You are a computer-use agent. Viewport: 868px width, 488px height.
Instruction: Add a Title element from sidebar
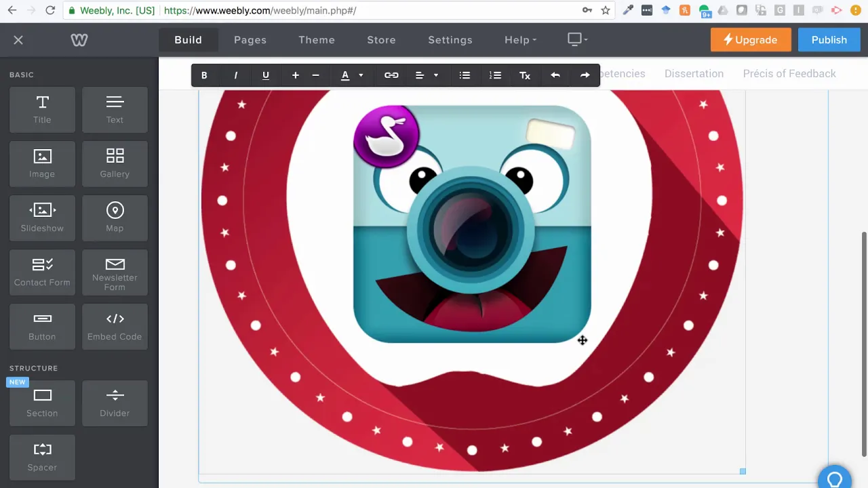pos(42,110)
